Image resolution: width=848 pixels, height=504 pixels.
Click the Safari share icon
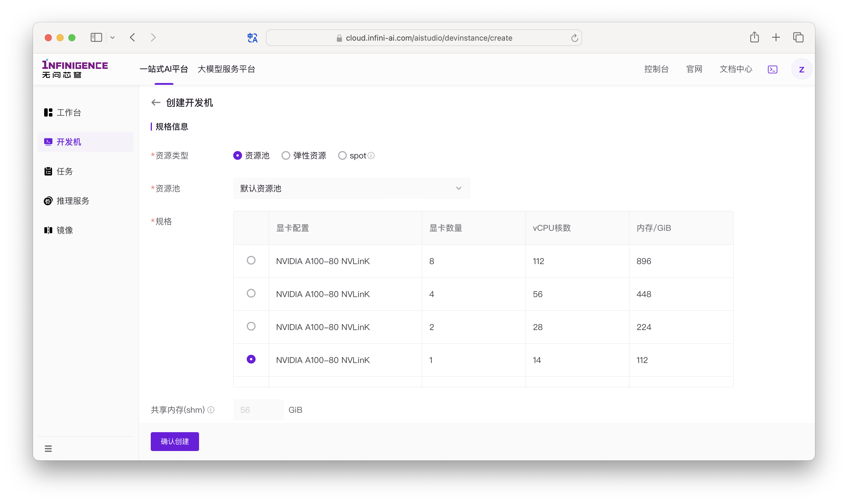pos(754,37)
